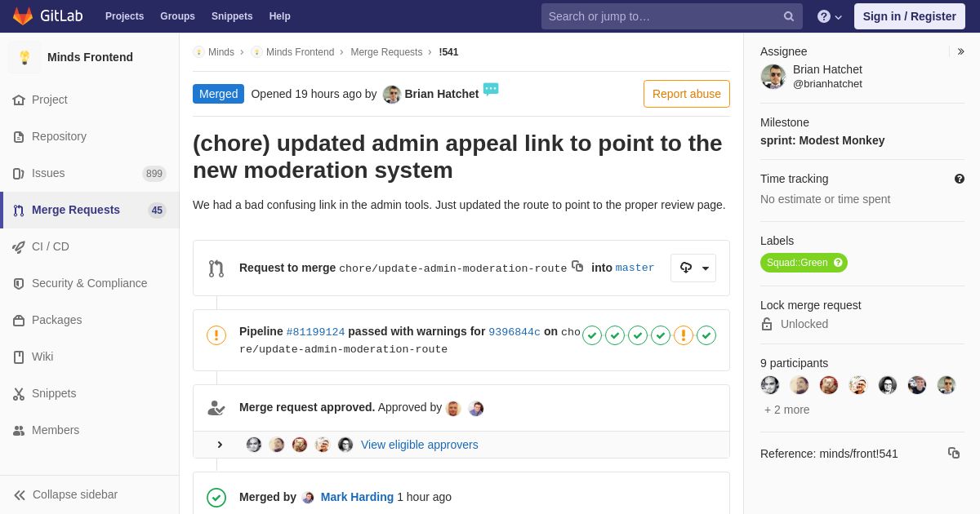This screenshot has width=980, height=514.
Task: Click the search magnifier icon
Action: click(x=789, y=16)
